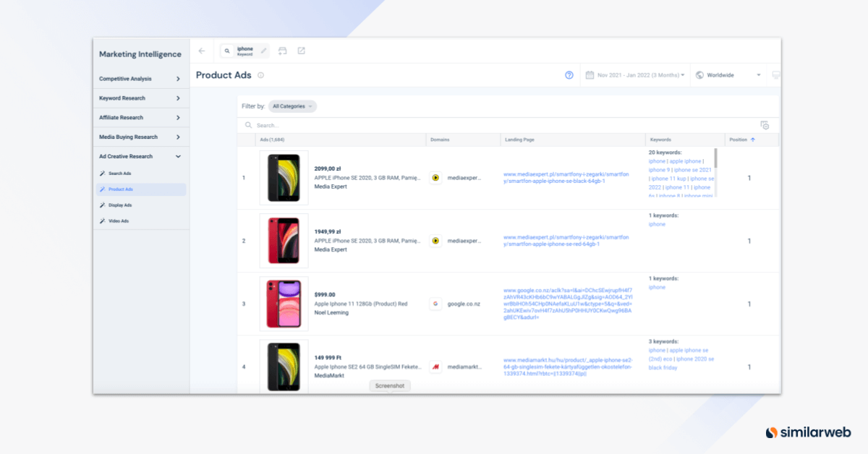Click the Screenshot button
This screenshot has height=454, width=868.
pyautogui.click(x=391, y=386)
